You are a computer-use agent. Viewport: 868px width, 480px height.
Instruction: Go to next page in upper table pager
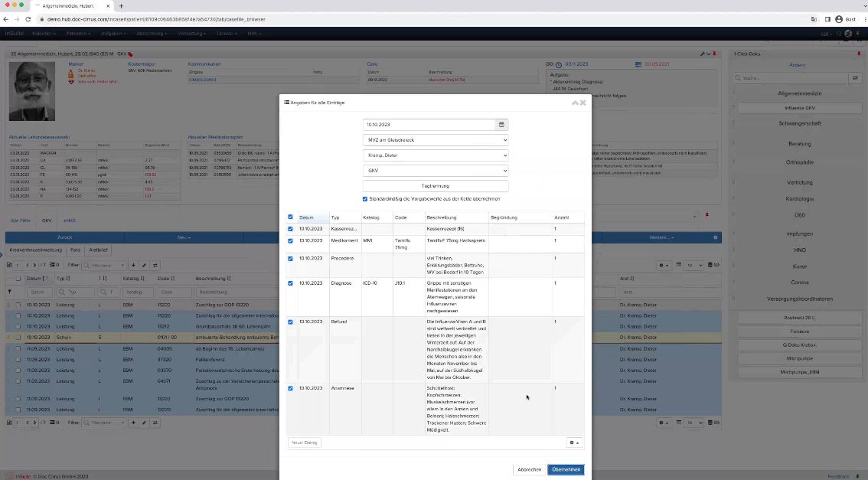point(34,265)
